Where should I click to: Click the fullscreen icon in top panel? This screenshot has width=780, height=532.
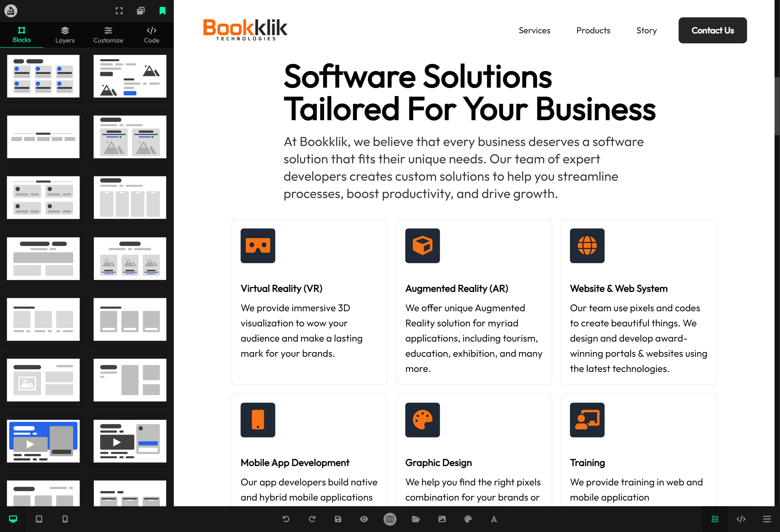point(119,11)
